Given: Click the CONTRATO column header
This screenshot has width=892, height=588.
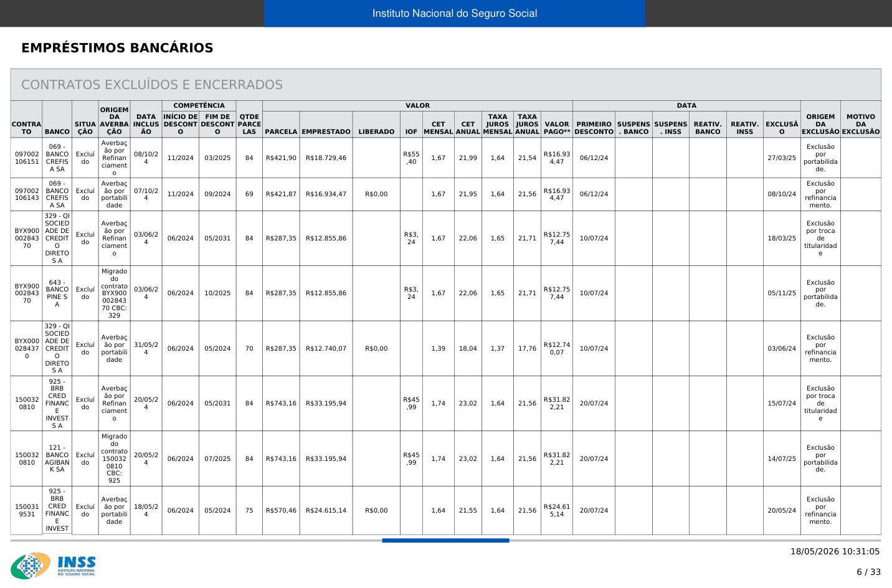Looking at the screenshot, I should [26, 128].
